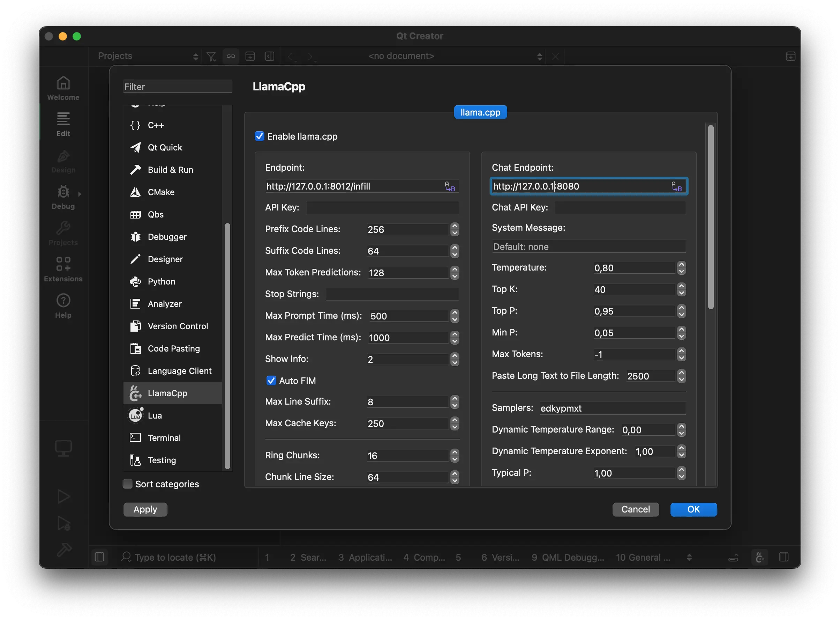Image resolution: width=840 pixels, height=620 pixels.
Task: Click the Prefix Code Lines stepper arrows
Action: pyautogui.click(x=455, y=229)
